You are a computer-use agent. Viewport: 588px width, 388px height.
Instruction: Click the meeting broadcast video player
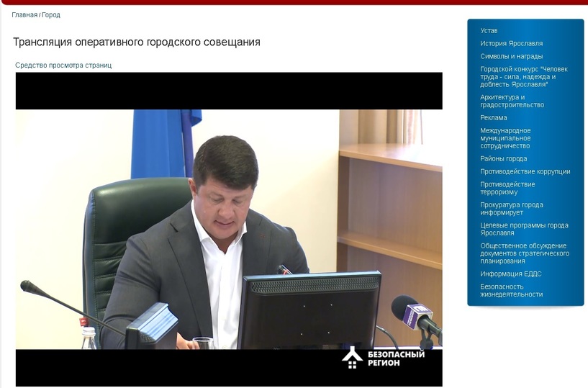(x=229, y=229)
